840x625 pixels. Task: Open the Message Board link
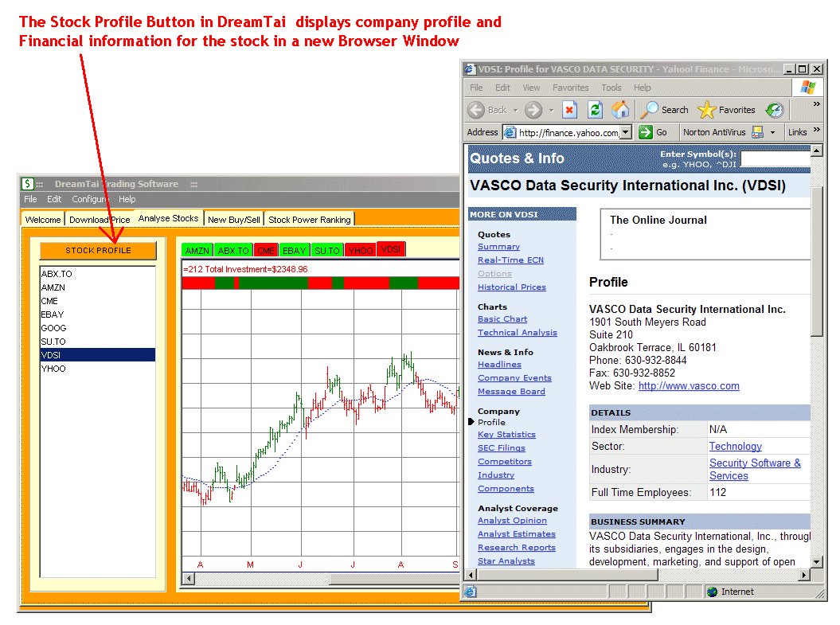[511, 392]
